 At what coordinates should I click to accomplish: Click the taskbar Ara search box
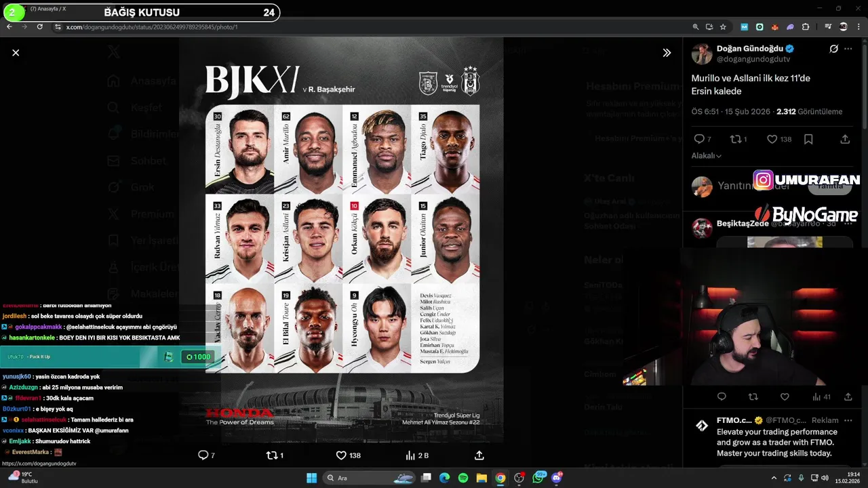[x=368, y=478]
